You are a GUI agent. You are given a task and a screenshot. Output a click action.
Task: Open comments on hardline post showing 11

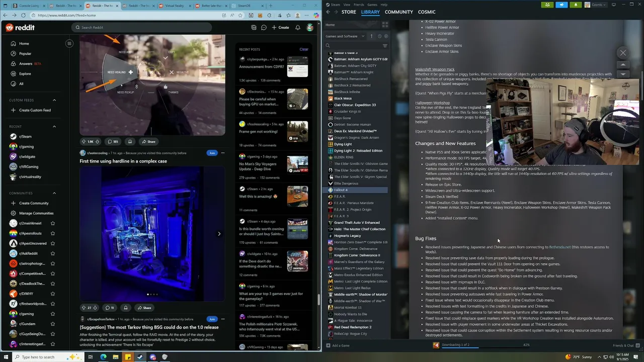(x=109, y=308)
